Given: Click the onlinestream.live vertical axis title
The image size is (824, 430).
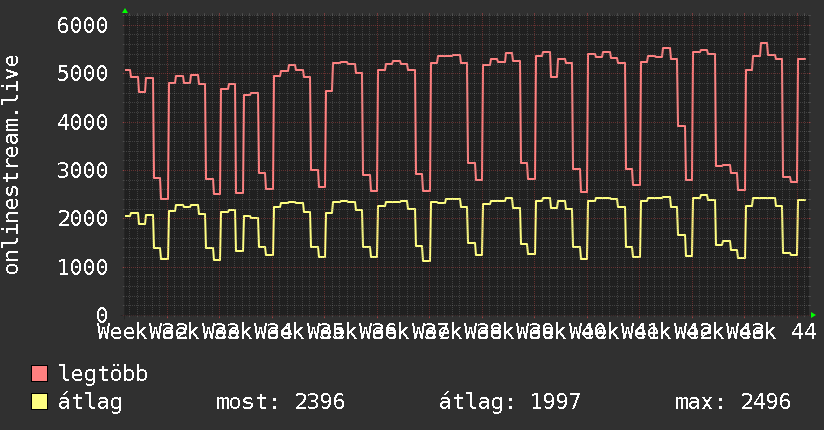Looking at the screenshot, I should (x=12, y=165).
